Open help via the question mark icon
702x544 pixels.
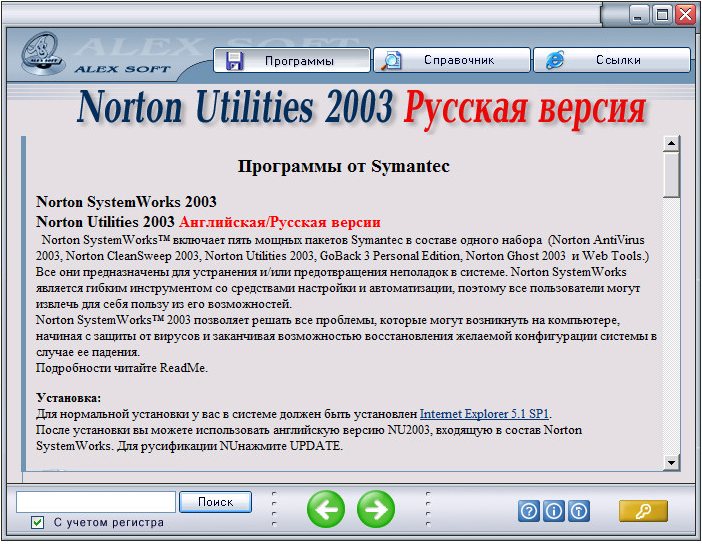click(x=528, y=511)
